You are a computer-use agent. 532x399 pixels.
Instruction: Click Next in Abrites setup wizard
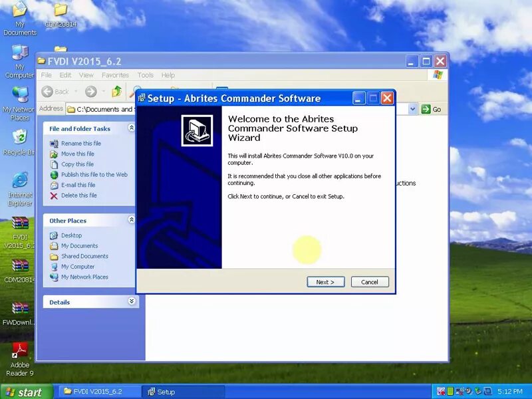326,282
